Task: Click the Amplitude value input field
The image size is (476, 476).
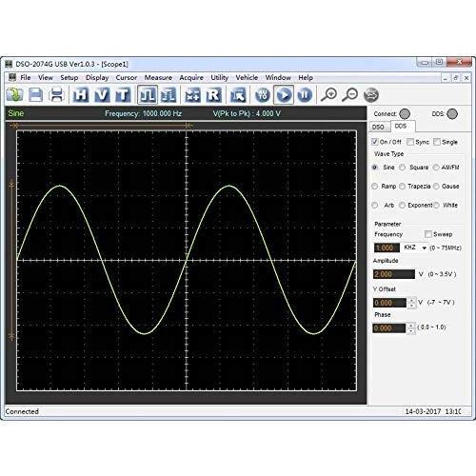Action: pyautogui.click(x=394, y=274)
